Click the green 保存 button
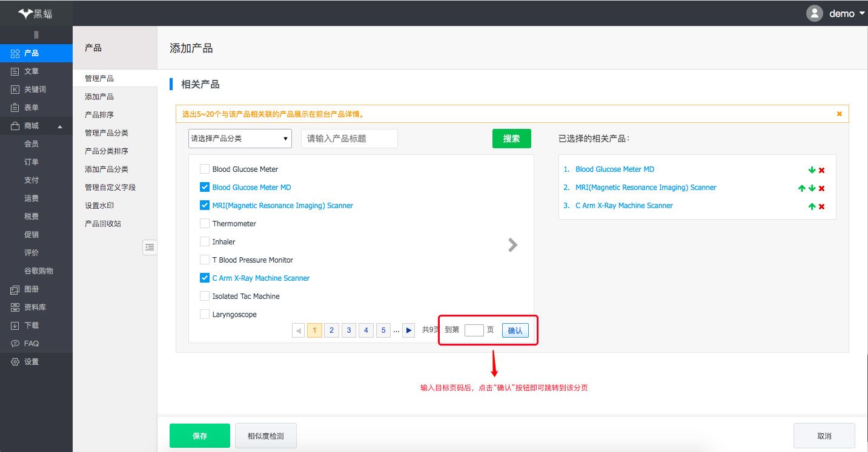Viewport: 868px width, 452px height. 199,436
